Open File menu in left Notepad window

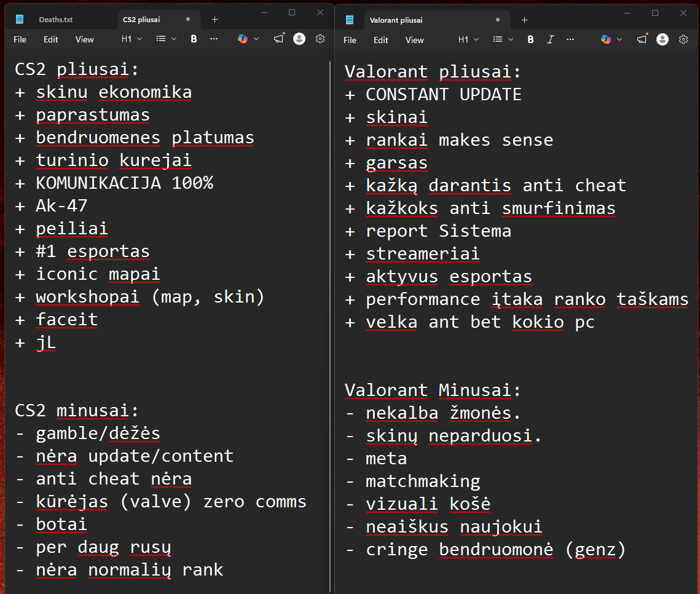click(x=20, y=39)
